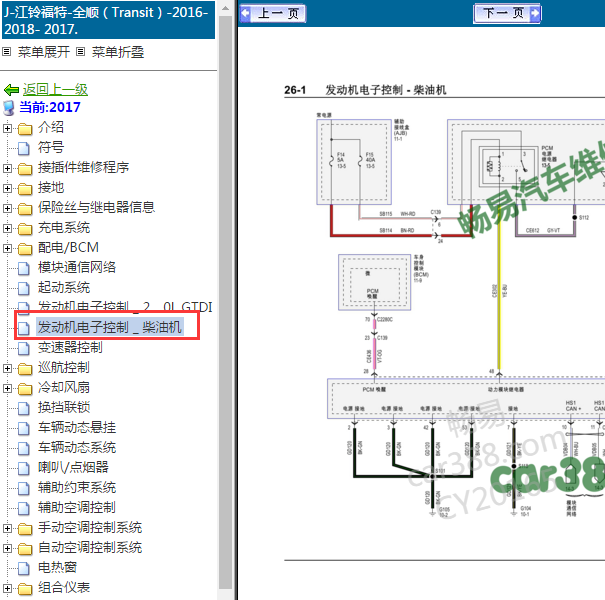
Task: Click the 手动空调控制系统 folder icon
Action: [x=25, y=529]
